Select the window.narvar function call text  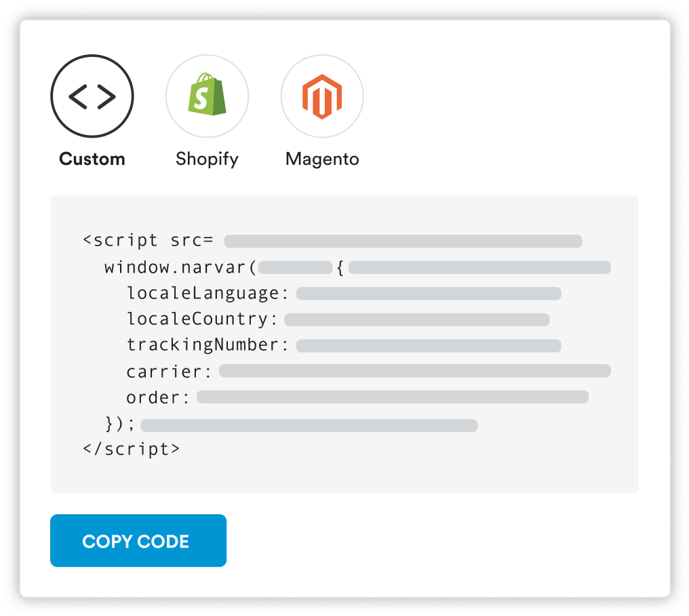pyautogui.click(x=179, y=267)
